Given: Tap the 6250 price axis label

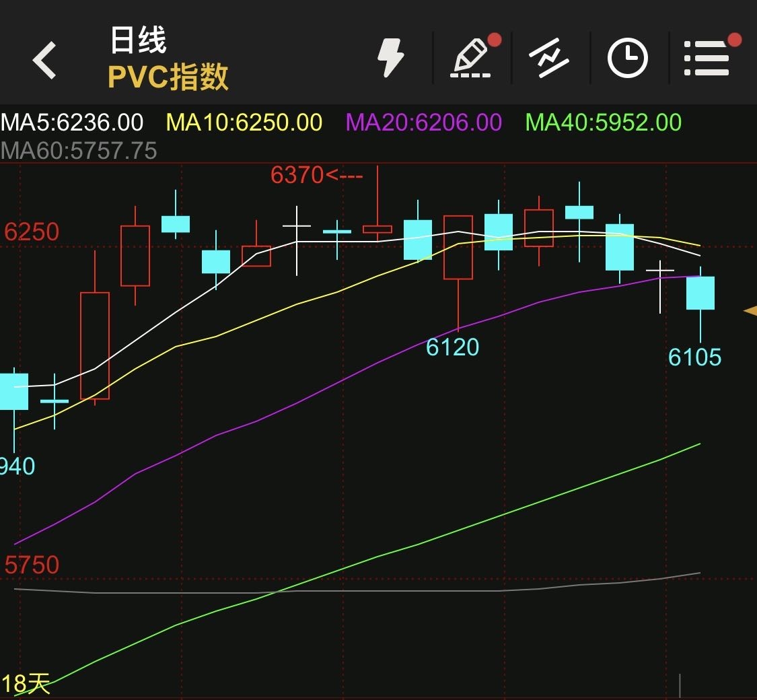Looking at the screenshot, I should tap(32, 232).
